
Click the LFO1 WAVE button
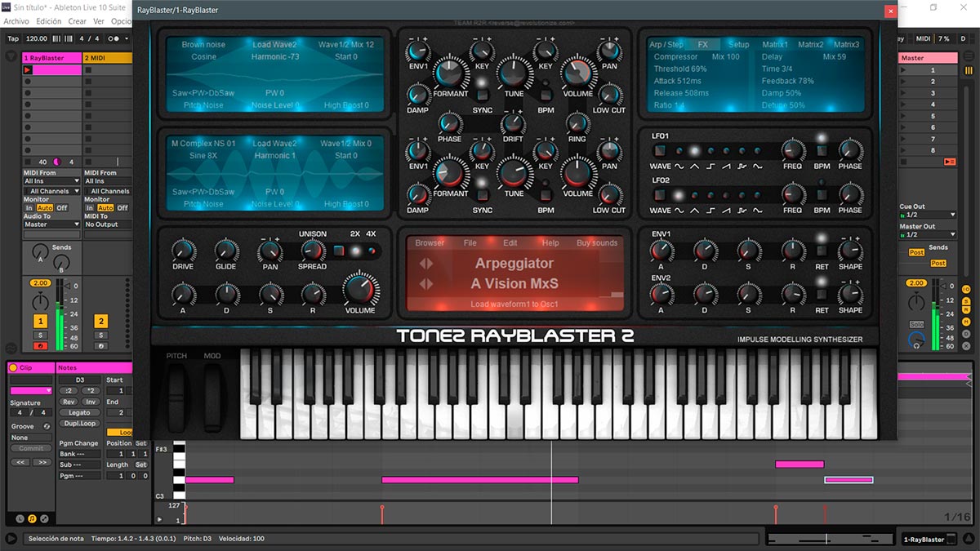pyautogui.click(x=660, y=151)
